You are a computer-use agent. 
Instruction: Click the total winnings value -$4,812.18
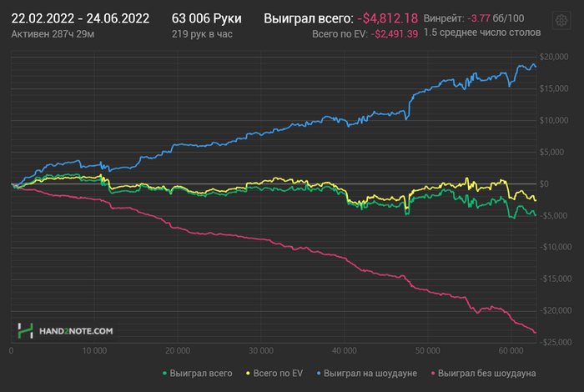click(388, 18)
